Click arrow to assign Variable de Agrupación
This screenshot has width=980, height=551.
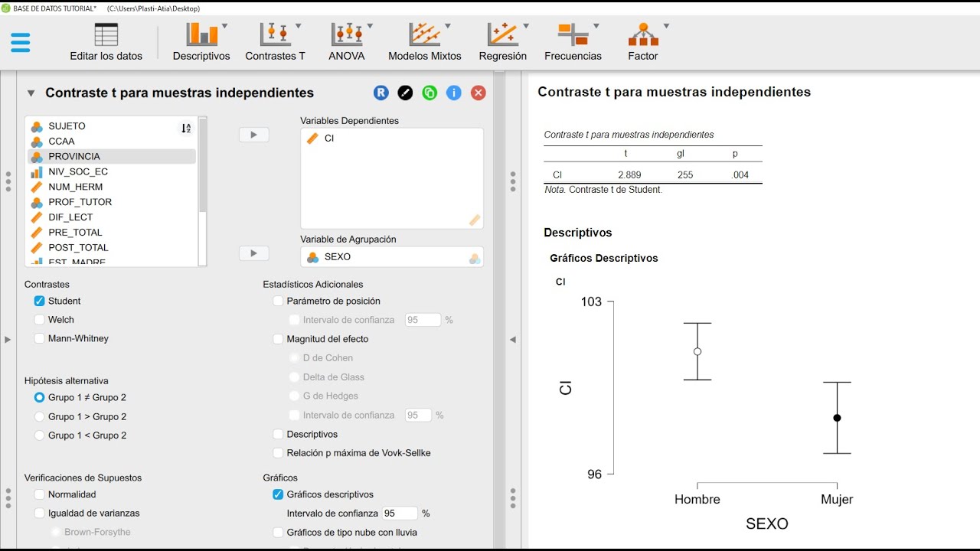point(254,253)
